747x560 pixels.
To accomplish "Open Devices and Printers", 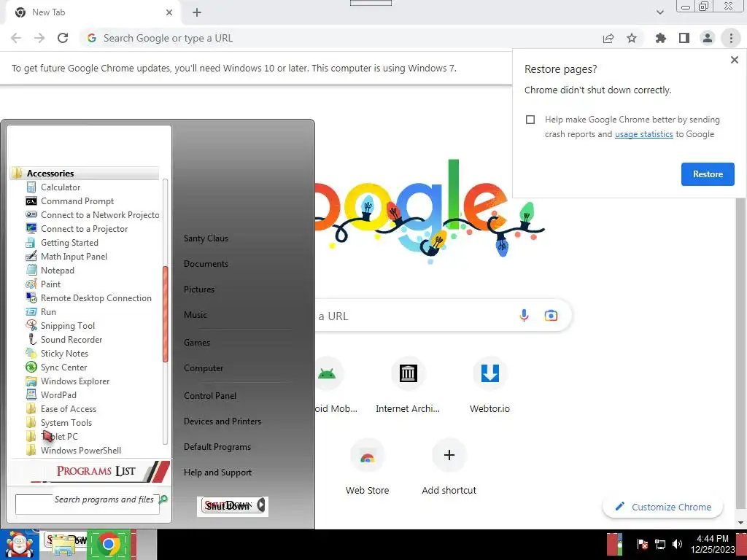I will [x=222, y=421].
